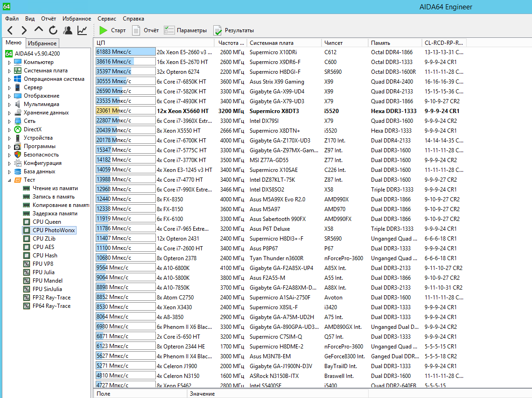The width and height of the screenshot is (532, 398).
Task: Select the AIDA64 v5.90.4200 root icon
Action: 9,54
